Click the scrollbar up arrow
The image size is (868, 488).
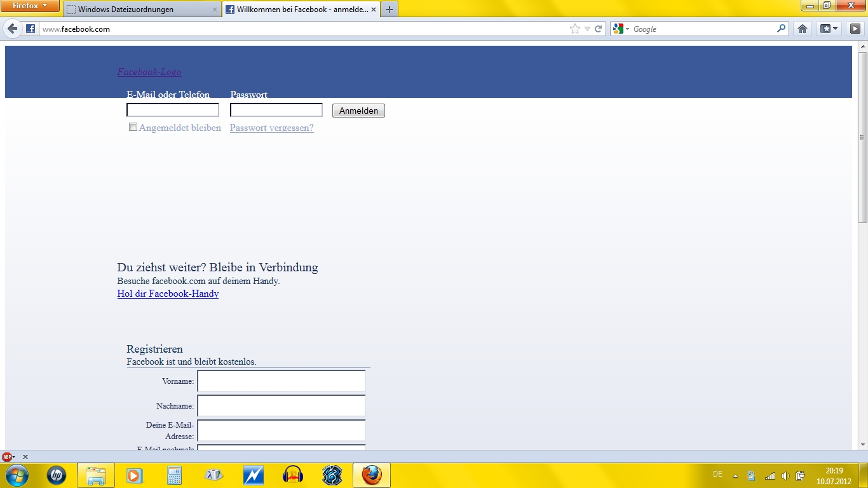pos(862,47)
